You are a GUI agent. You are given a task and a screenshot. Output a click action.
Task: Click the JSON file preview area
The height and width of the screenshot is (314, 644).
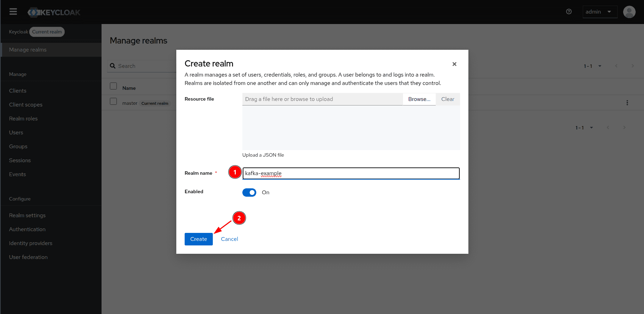coord(351,128)
